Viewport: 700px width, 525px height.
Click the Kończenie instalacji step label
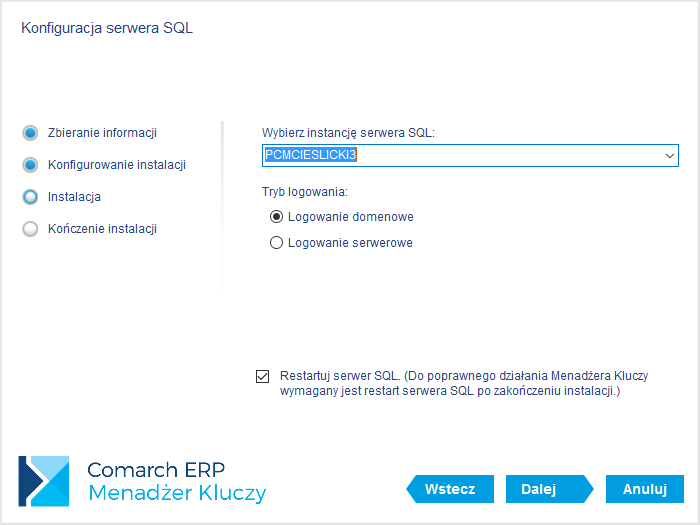pyautogui.click(x=102, y=229)
